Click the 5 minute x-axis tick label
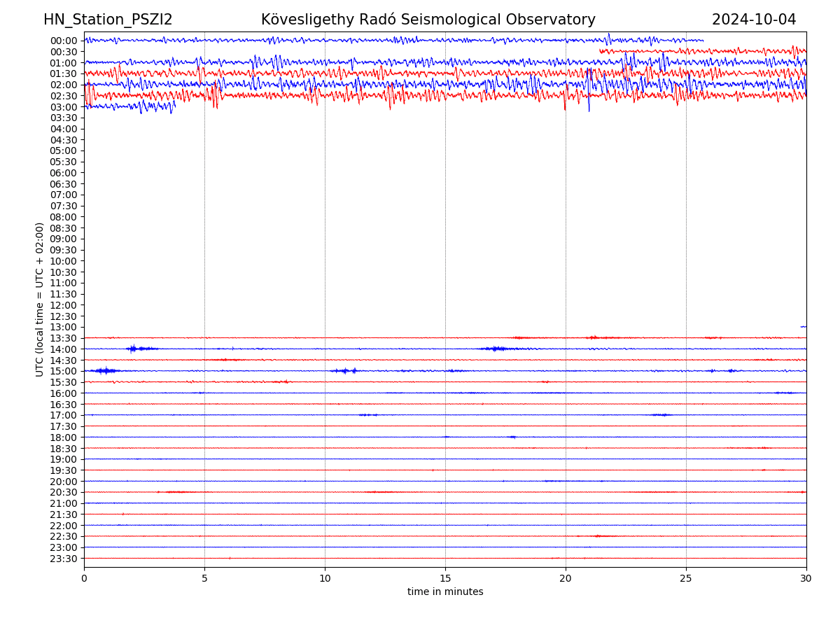Image resolution: width=840 pixels, height=630 pixels. 204,579
